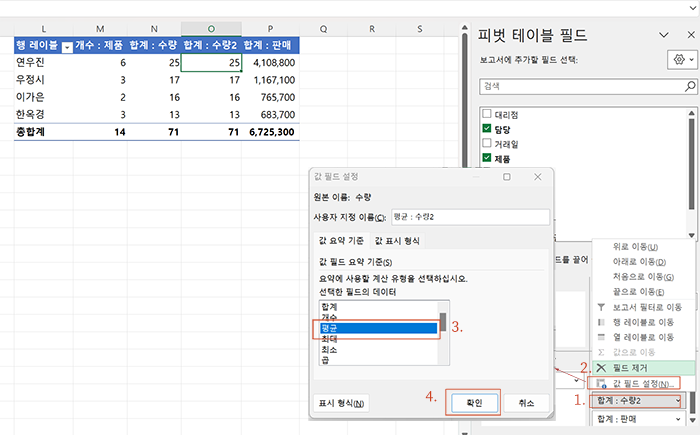The width and height of the screenshot is (700, 435).
Task: Switch to the 값 표시 형식 tab
Action: [x=397, y=241]
